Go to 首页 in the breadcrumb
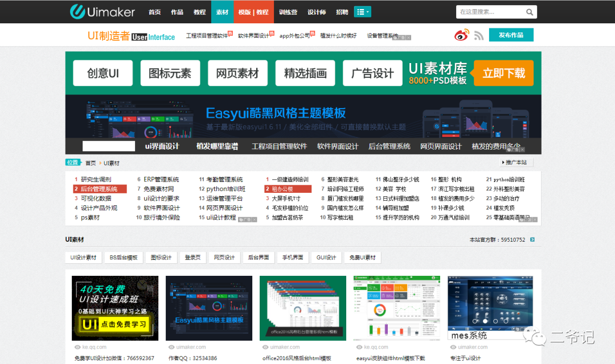Screen dimensions: 615x364 tap(91, 163)
